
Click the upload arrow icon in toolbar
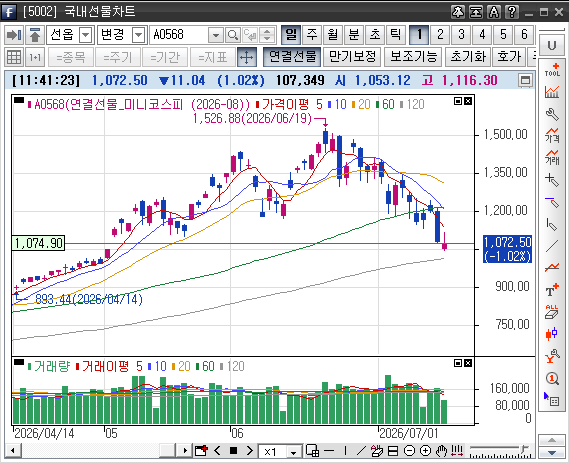coord(35,35)
